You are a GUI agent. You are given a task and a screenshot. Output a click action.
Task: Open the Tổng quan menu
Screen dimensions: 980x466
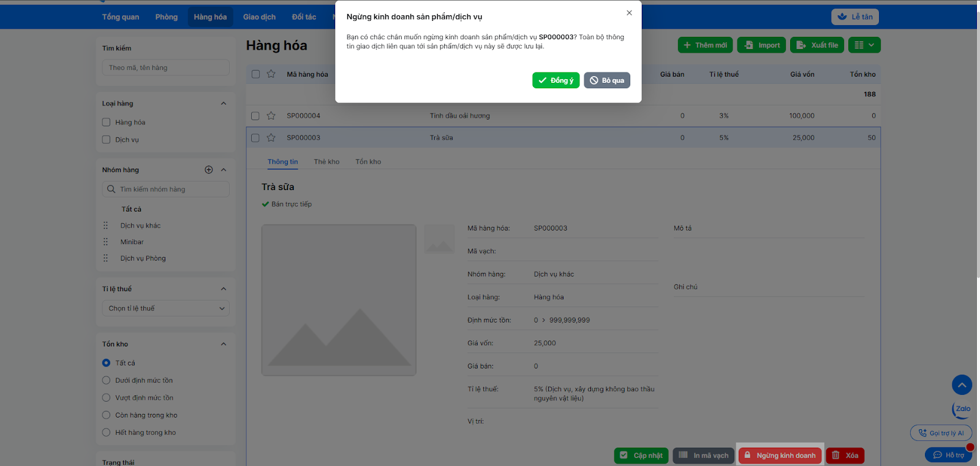point(121,17)
